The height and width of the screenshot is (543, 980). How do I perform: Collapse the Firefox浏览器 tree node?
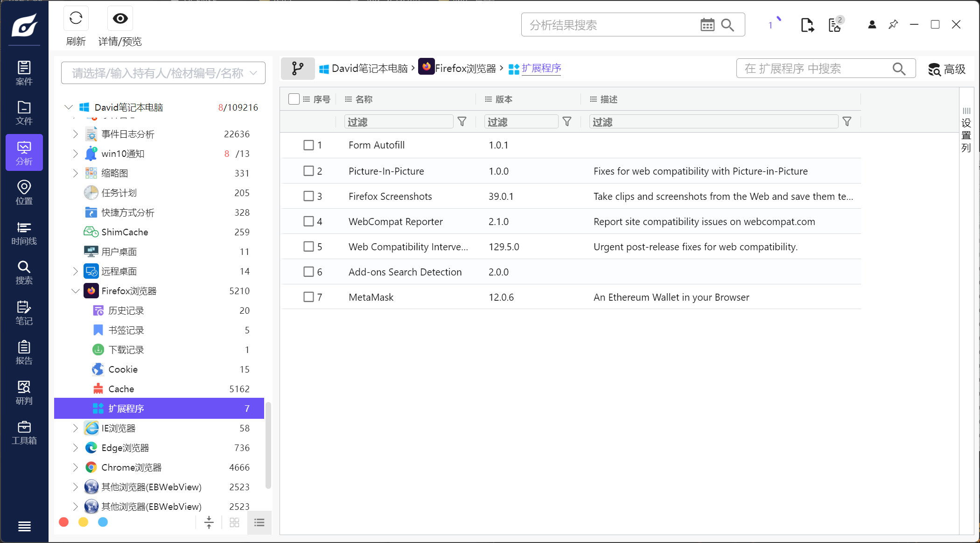tap(76, 291)
